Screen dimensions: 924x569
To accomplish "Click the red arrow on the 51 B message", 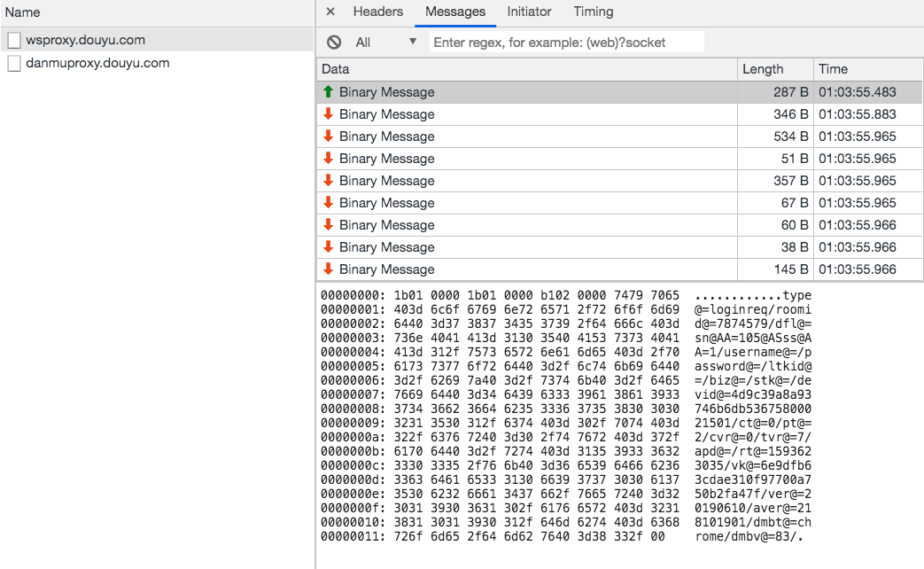I will click(328, 159).
